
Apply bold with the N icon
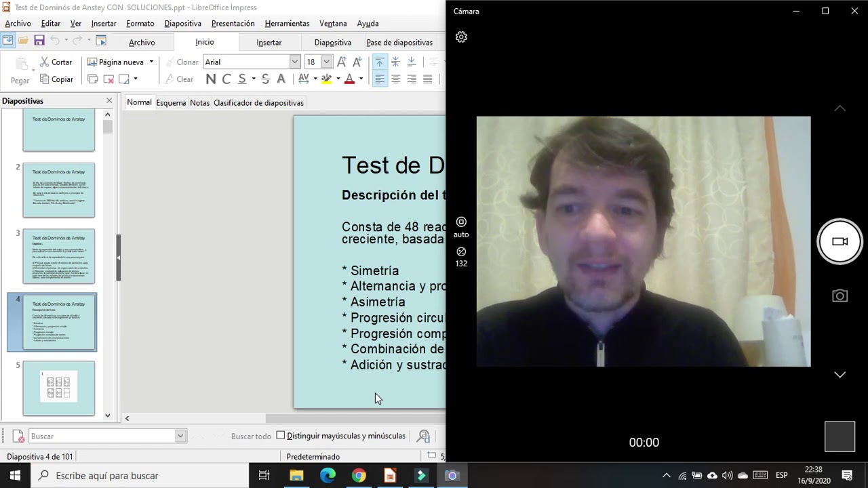211,79
